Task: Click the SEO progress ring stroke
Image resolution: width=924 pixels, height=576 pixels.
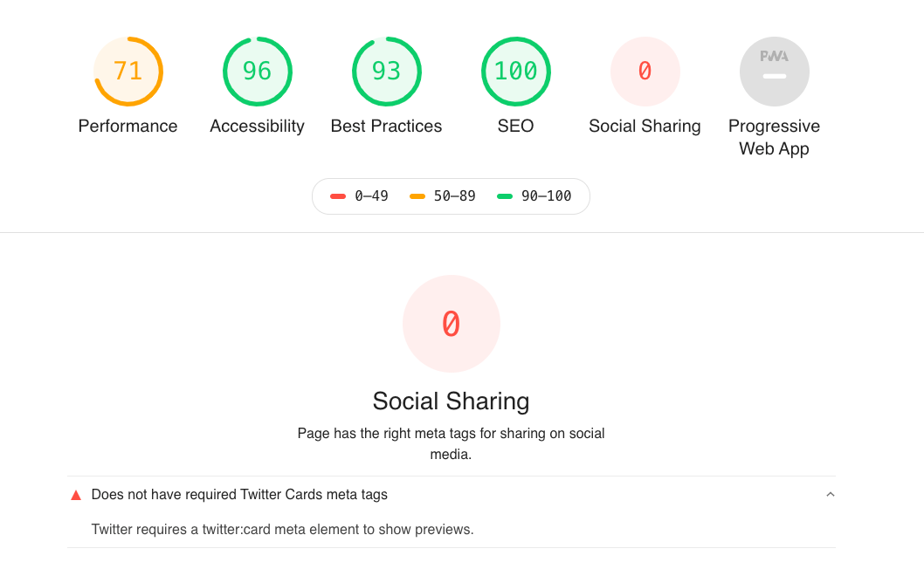Action: [515, 38]
